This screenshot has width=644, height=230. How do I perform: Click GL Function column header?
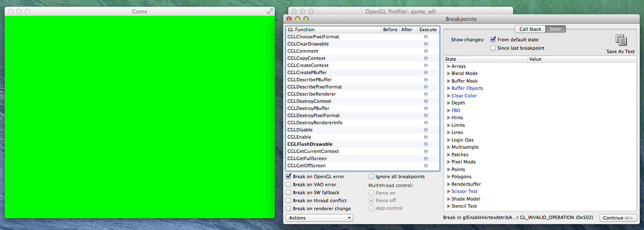pos(333,29)
